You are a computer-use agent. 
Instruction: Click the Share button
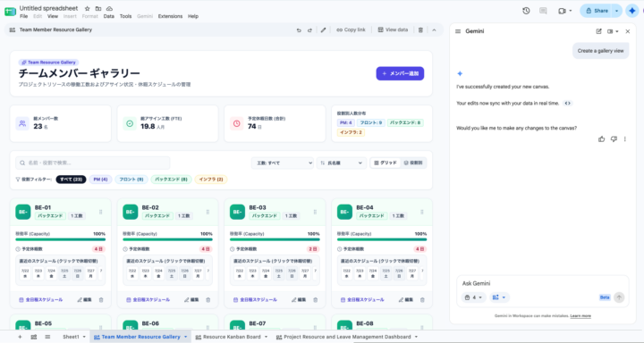[597, 11]
